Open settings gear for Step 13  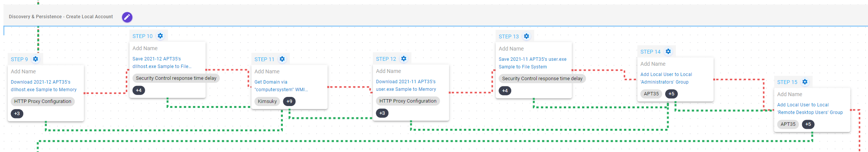[526, 36]
